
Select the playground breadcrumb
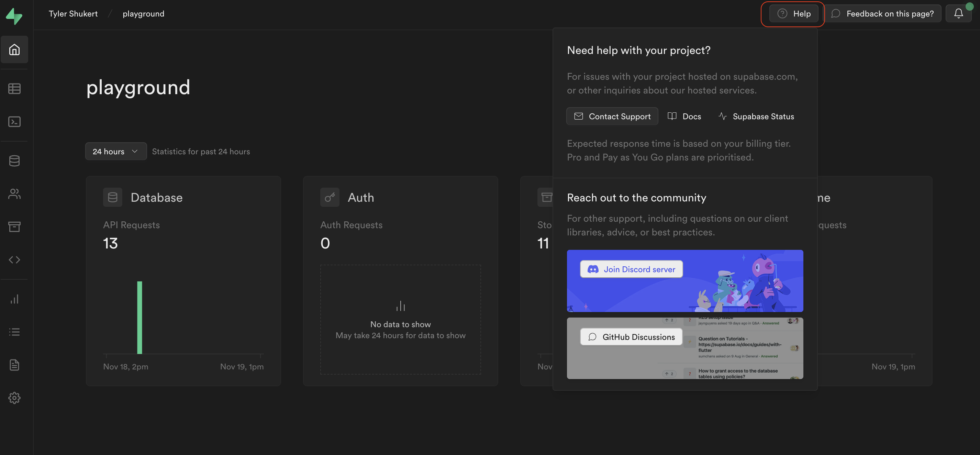click(143, 14)
